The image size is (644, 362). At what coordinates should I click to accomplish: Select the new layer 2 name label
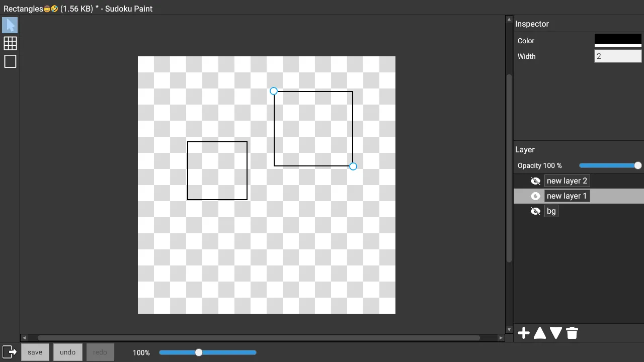[x=567, y=181]
